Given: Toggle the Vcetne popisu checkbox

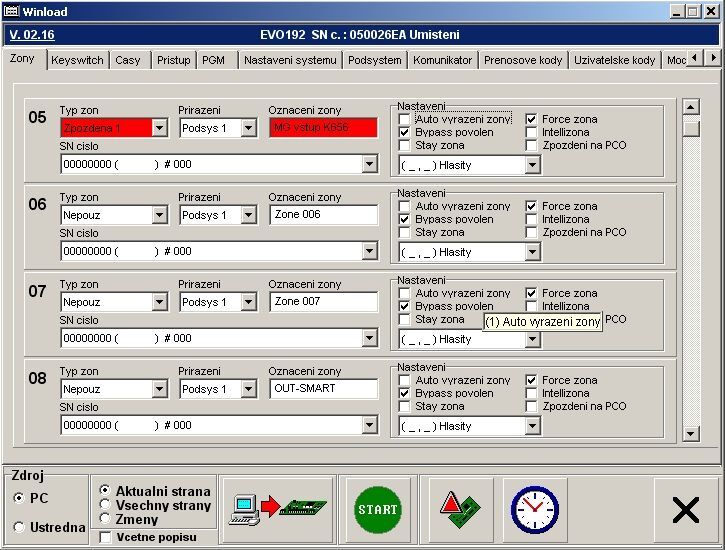Looking at the screenshot, I should pyautogui.click(x=106, y=537).
